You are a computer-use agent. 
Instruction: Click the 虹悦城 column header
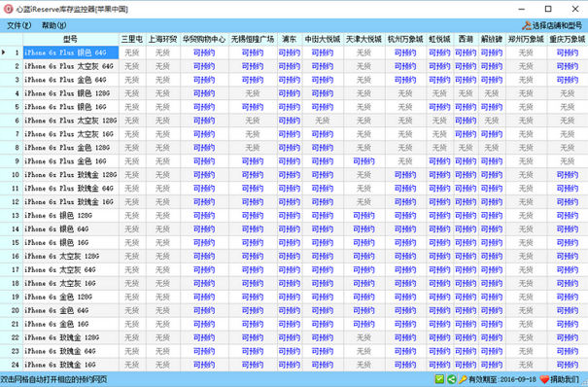439,39
